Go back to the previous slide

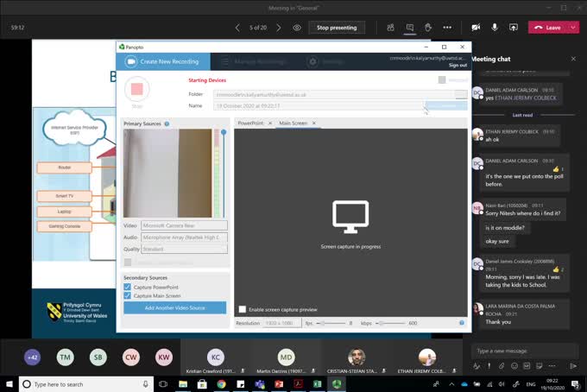[x=238, y=28]
